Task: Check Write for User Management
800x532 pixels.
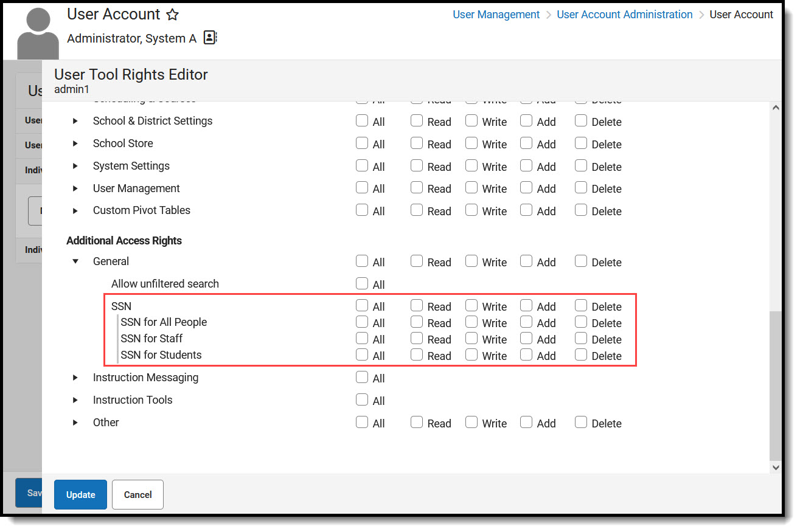Action: point(471,187)
